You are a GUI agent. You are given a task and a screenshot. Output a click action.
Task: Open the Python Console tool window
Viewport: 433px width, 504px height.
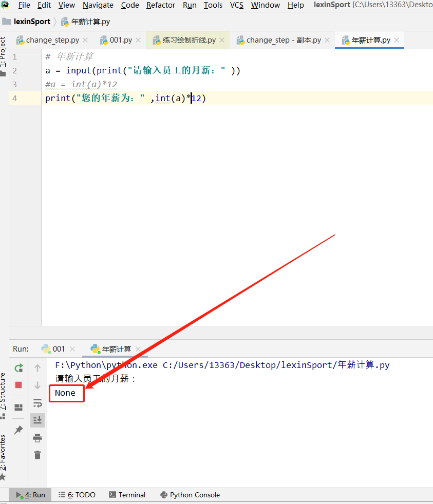190,495
